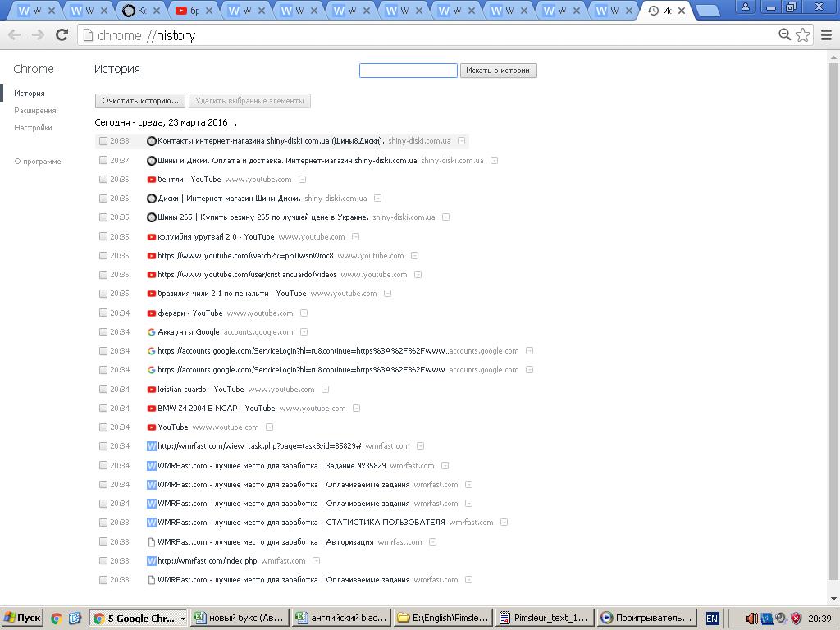Check the box for plain 'YouTube' entry
The width and height of the screenshot is (840, 630).
(x=103, y=427)
